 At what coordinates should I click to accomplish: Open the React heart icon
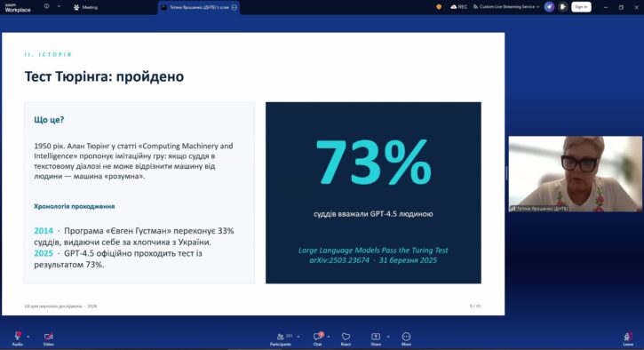[x=346, y=337]
